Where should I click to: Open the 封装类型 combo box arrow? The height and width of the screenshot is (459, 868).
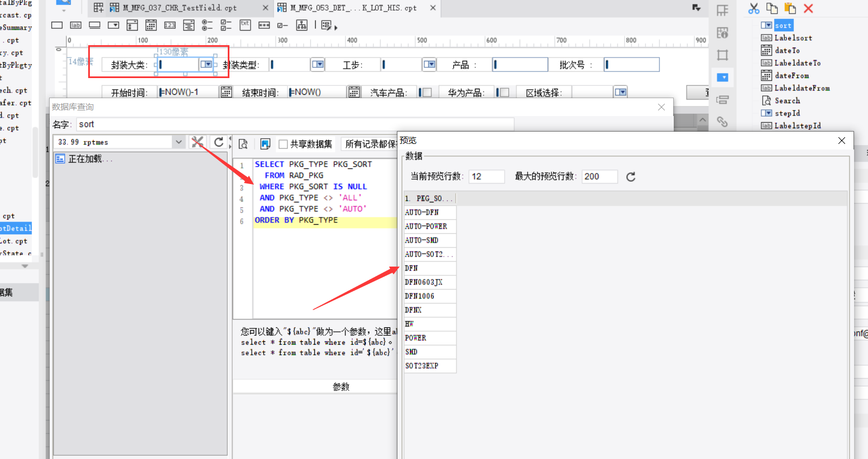click(318, 65)
